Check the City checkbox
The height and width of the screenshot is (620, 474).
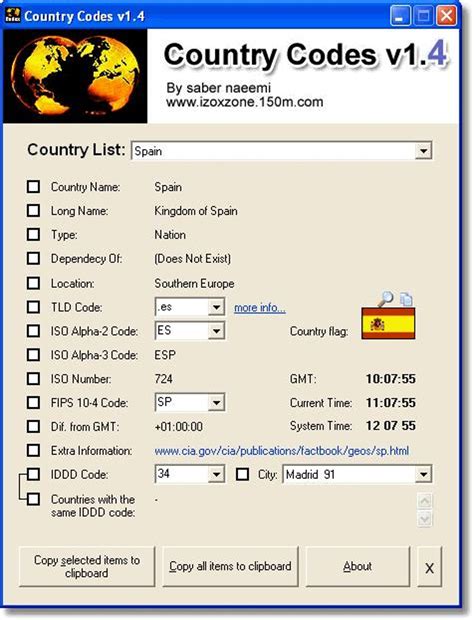(242, 474)
